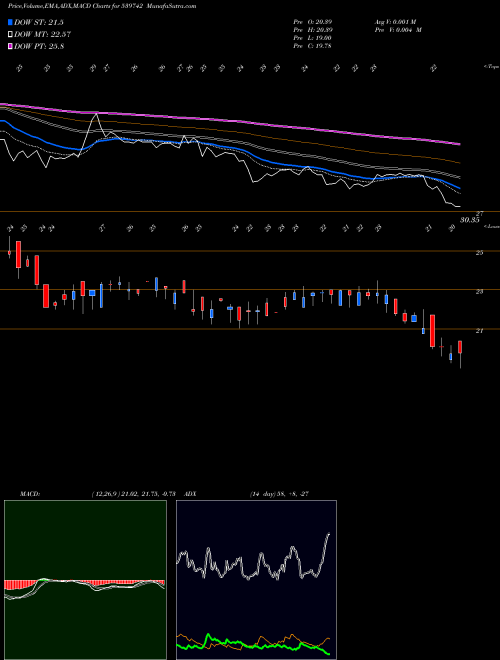This screenshot has width=500, height=660.
Task: Select the 'DOW MT: 22.57' legend label
Action: (42, 35)
